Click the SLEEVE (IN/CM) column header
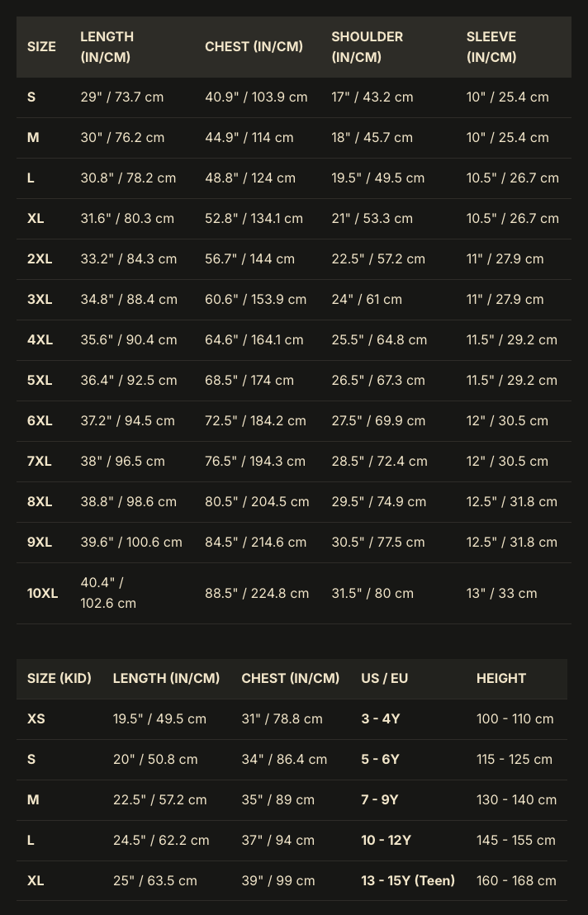The height and width of the screenshot is (915, 588). click(x=491, y=47)
